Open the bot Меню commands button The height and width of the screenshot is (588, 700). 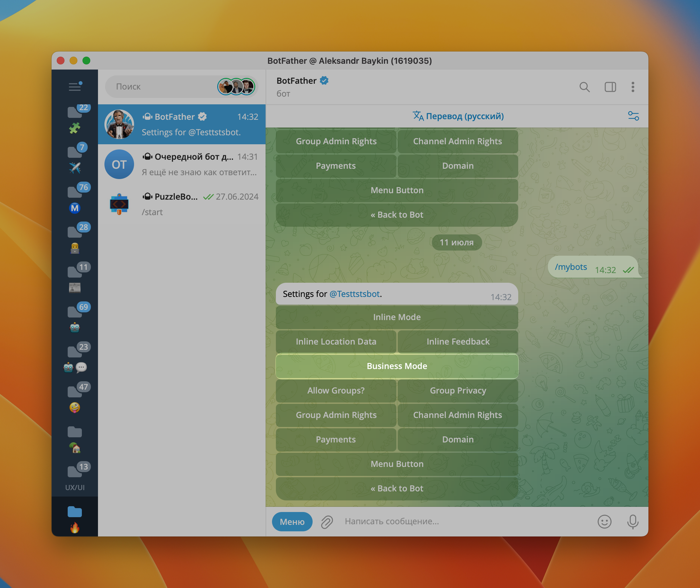[x=292, y=522]
